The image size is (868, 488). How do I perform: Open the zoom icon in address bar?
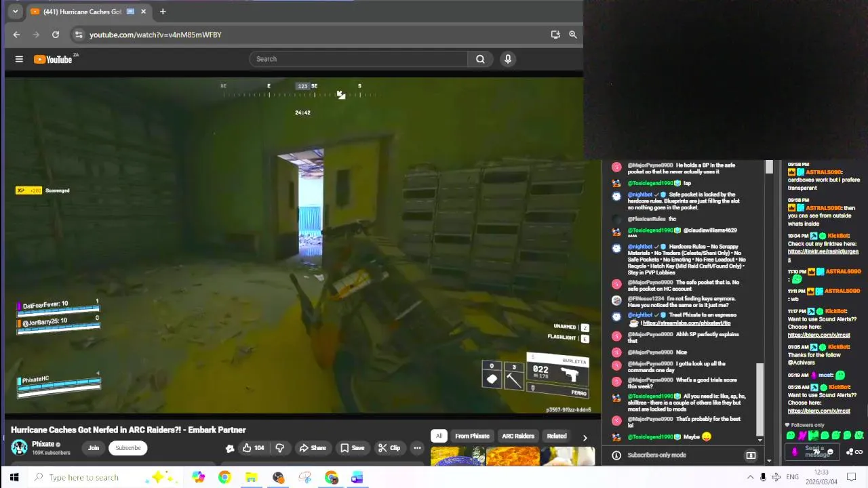click(573, 35)
